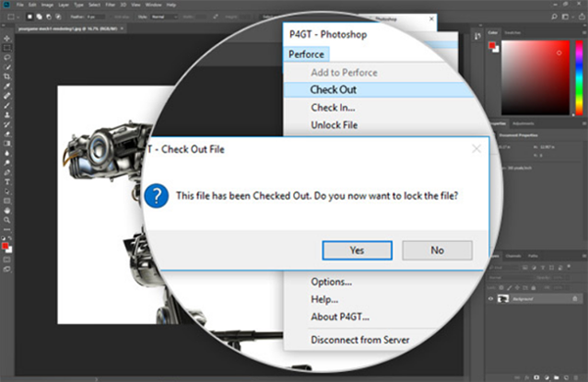Click the new adjustment layer icon
The height and width of the screenshot is (382, 588).
[547, 377]
